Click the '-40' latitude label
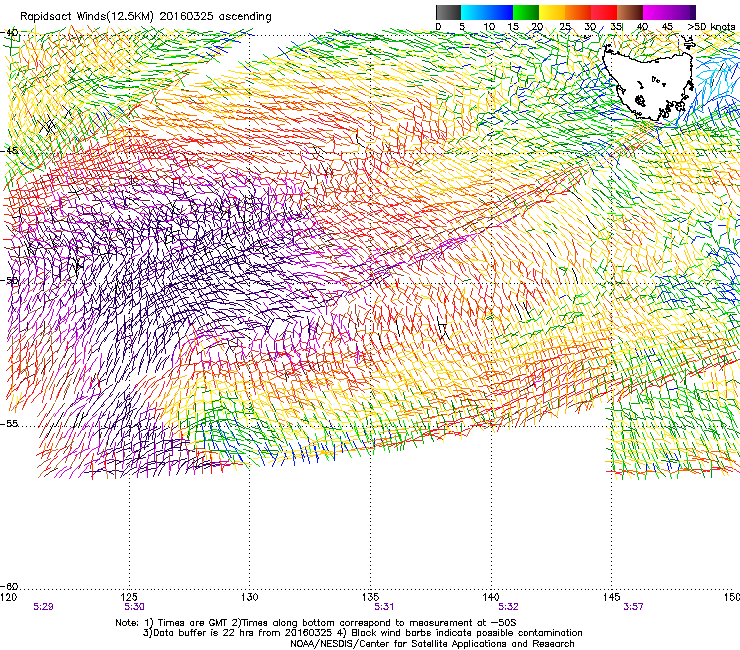The height and width of the screenshot is (650, 740). [9, 33]
